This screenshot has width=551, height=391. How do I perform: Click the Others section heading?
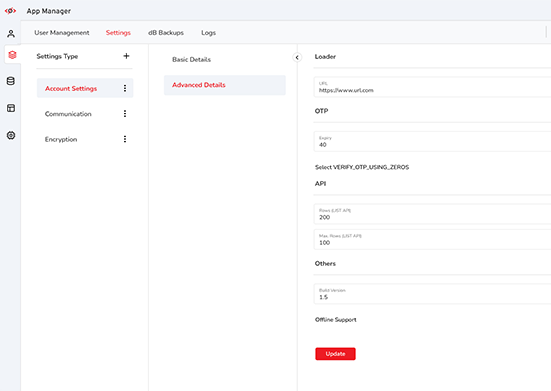click(x=325, y=263)
